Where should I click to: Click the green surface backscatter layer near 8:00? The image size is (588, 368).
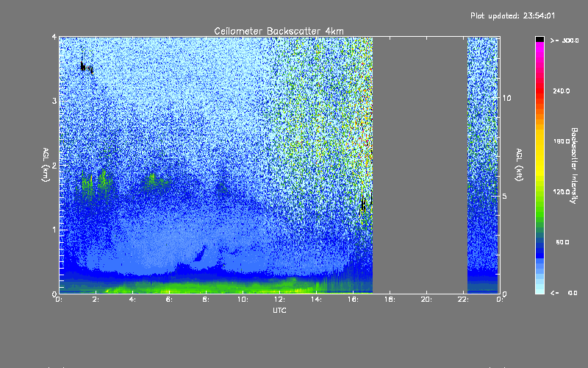(x=207, y=289)
